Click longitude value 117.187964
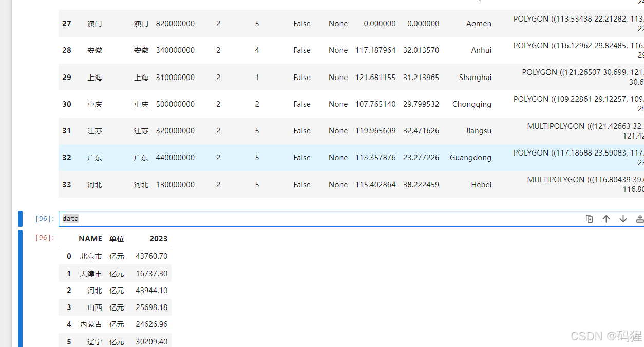Image resolution: width=644 pixels, height=347 pixels. click(x=375, y=50)
